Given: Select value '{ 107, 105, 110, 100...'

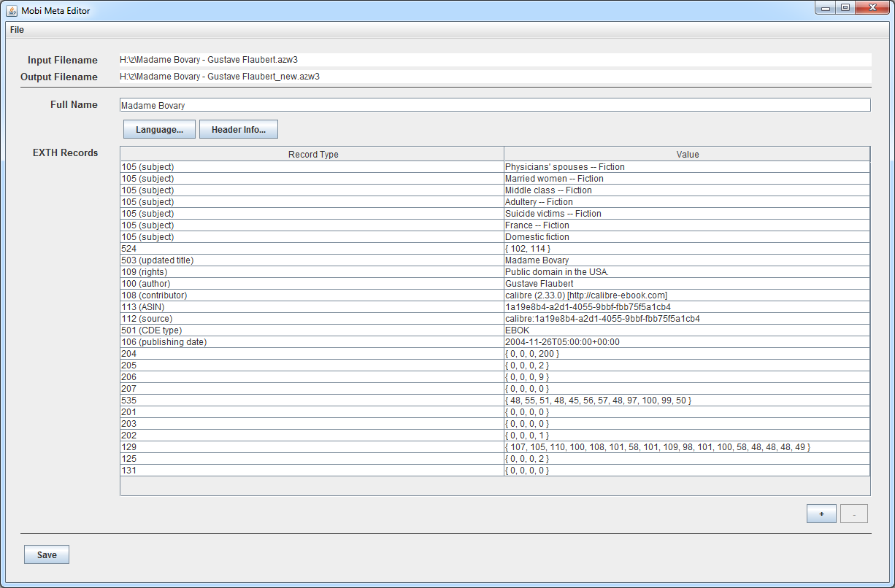Looking at the screenshot, I should point(687,447).
